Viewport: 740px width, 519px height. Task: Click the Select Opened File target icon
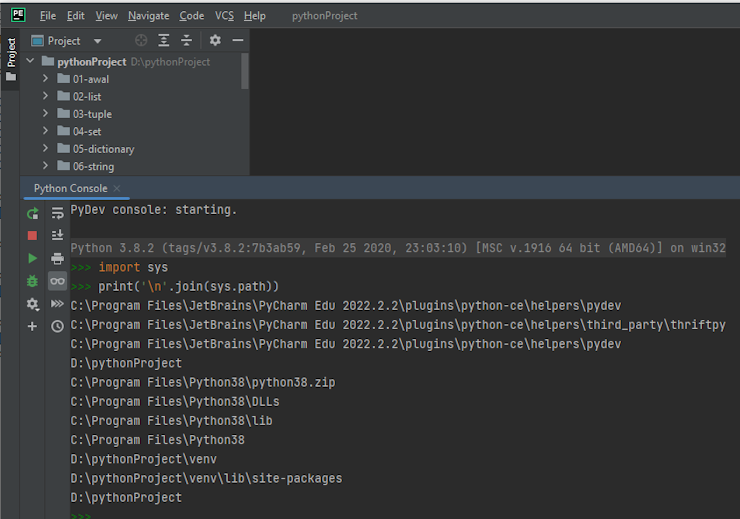click(141, 41)
